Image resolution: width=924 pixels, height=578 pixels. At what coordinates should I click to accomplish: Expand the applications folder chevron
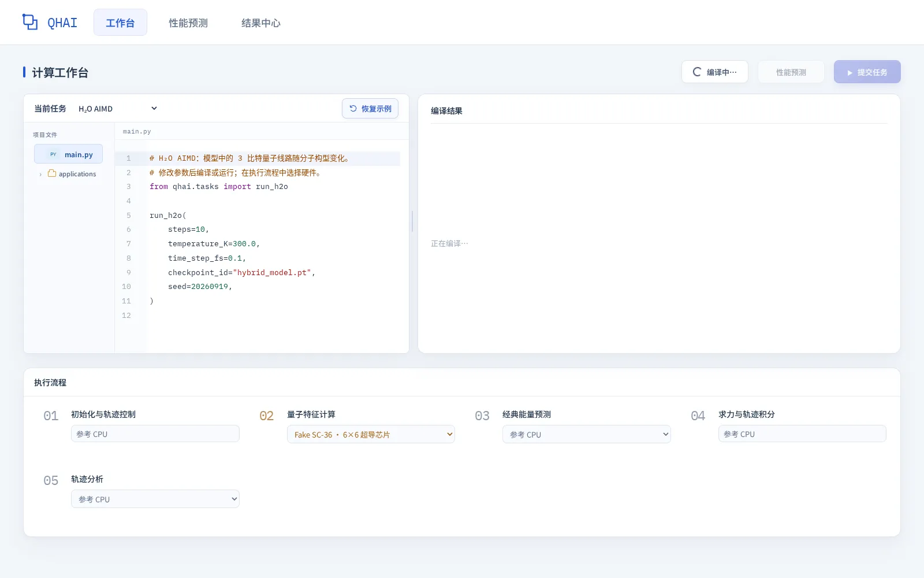click(x=40, y=174)
